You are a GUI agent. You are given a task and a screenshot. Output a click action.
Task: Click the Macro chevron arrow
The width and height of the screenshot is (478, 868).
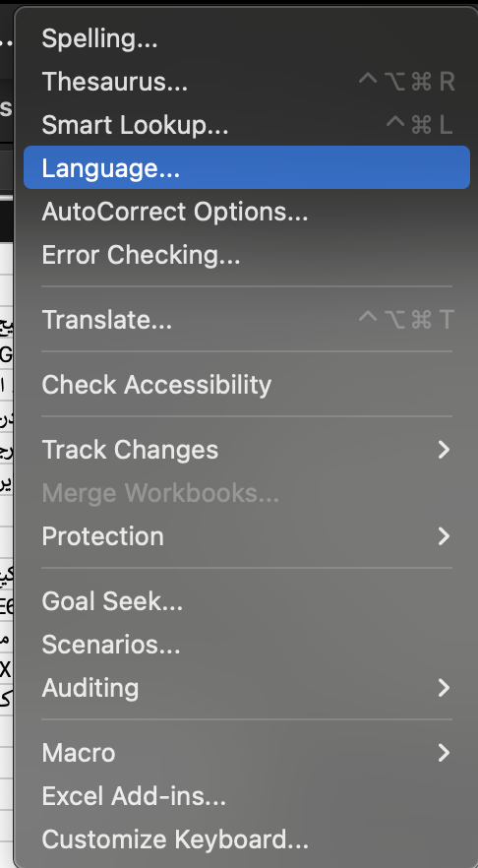pos(444,752)
